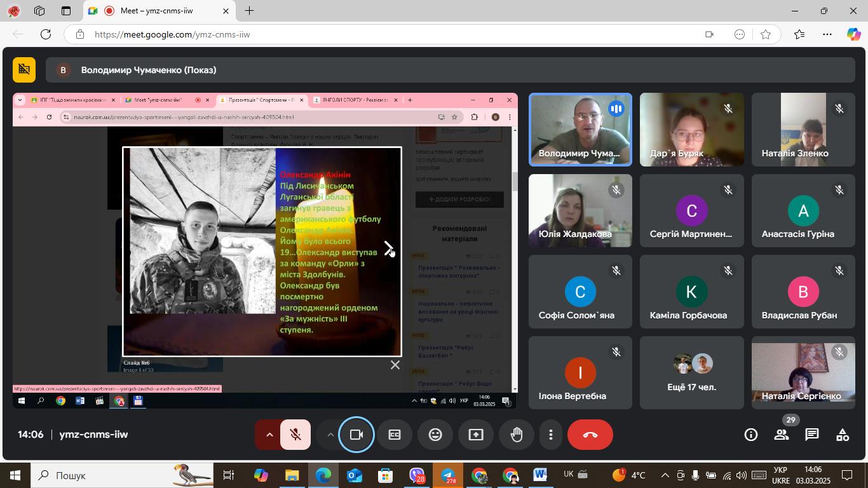Start presenting your screen

click(x=476, y=435)
